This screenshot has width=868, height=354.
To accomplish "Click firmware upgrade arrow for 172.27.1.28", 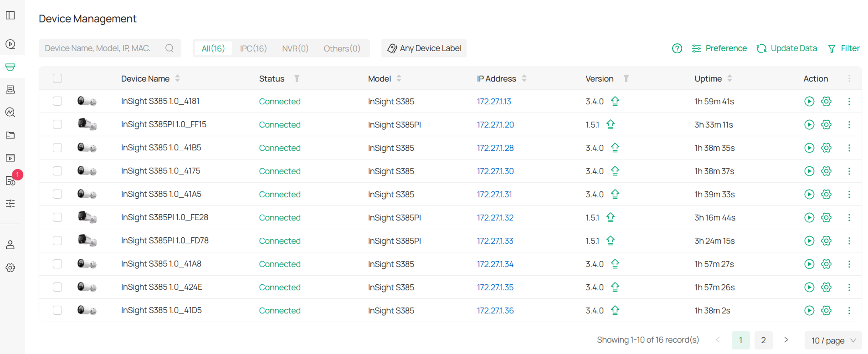I will coord(615,148).
